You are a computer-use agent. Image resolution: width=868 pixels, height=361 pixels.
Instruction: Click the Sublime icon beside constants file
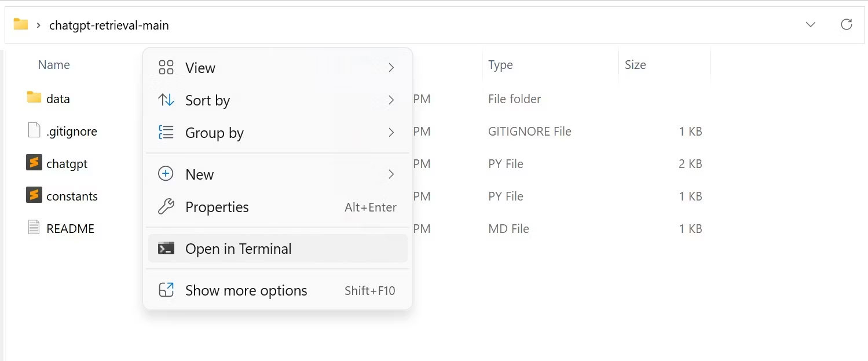coord(34,195)
